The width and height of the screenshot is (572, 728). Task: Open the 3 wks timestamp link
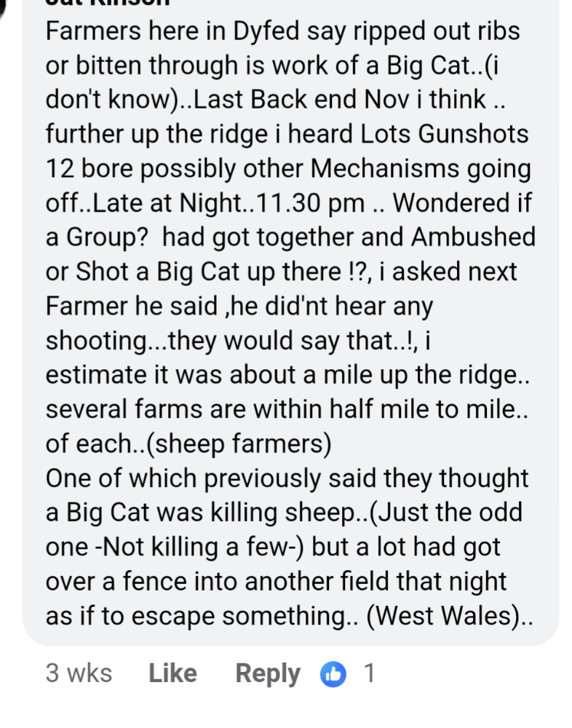(x=79, y=673)
